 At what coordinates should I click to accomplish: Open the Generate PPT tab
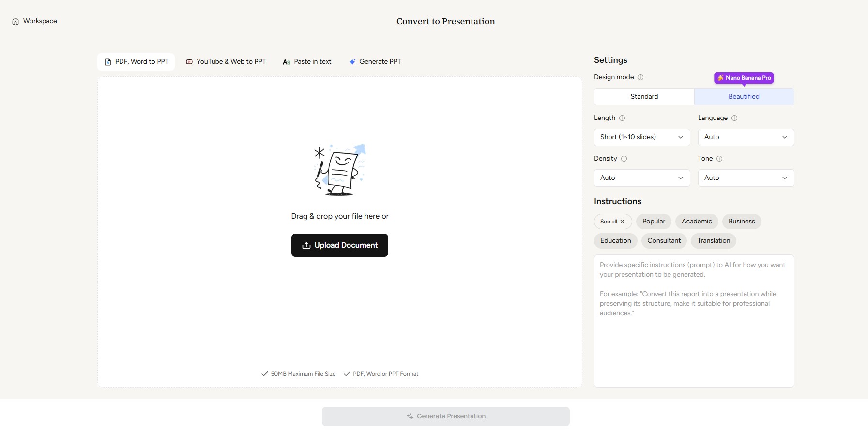click(x=375, y=62)
